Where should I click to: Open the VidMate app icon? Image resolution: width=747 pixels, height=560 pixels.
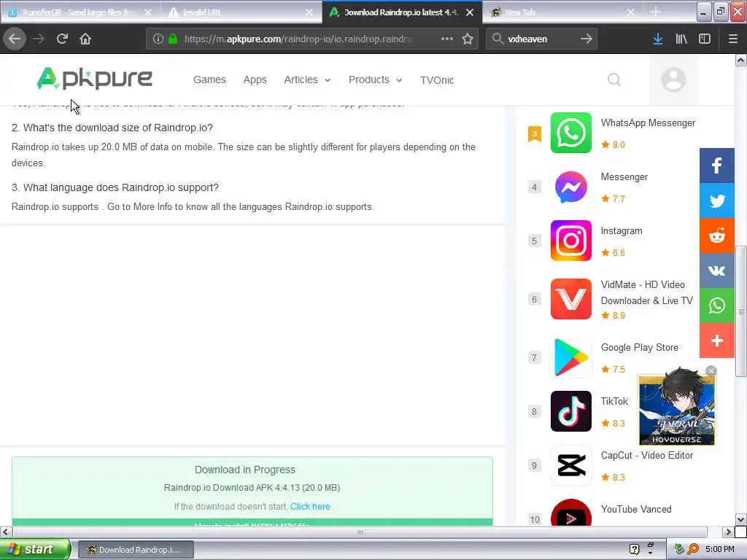click(x=570, y=299)
